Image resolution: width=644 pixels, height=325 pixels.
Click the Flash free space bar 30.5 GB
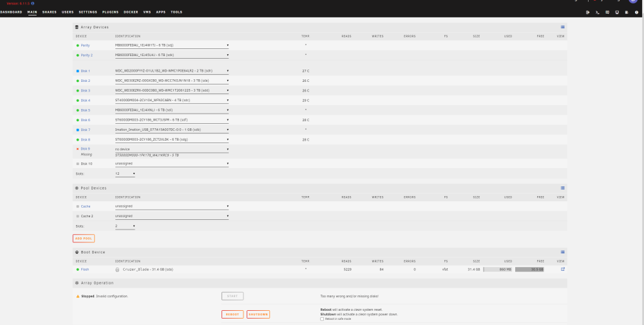(x=529, y=270)
